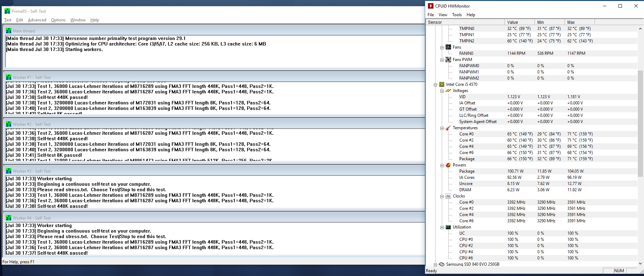This screenshot has width=644, height=276.
Task: Click the Min column header
Action: [549, 22]
